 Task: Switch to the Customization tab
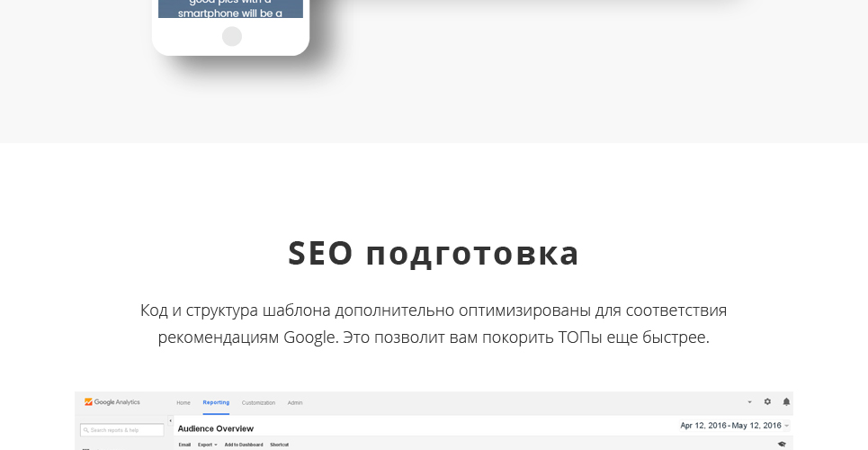tap(258, 403)
